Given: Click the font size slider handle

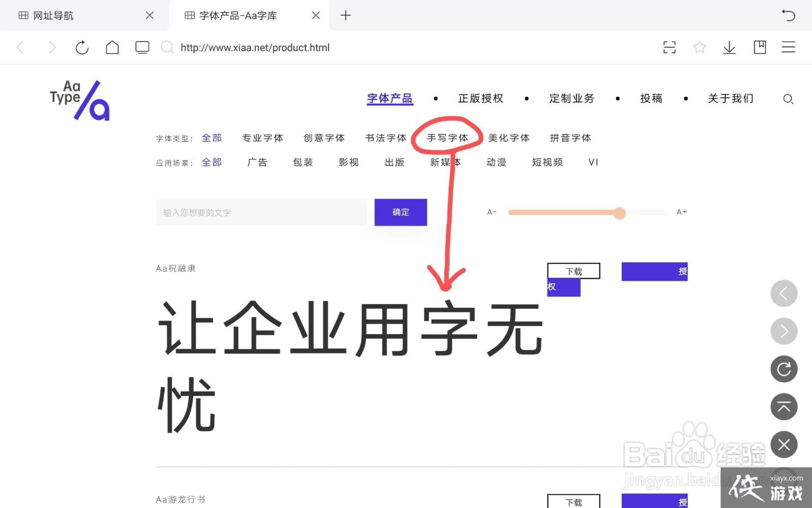Looking at the screenshot, I should tap(619, 213).
